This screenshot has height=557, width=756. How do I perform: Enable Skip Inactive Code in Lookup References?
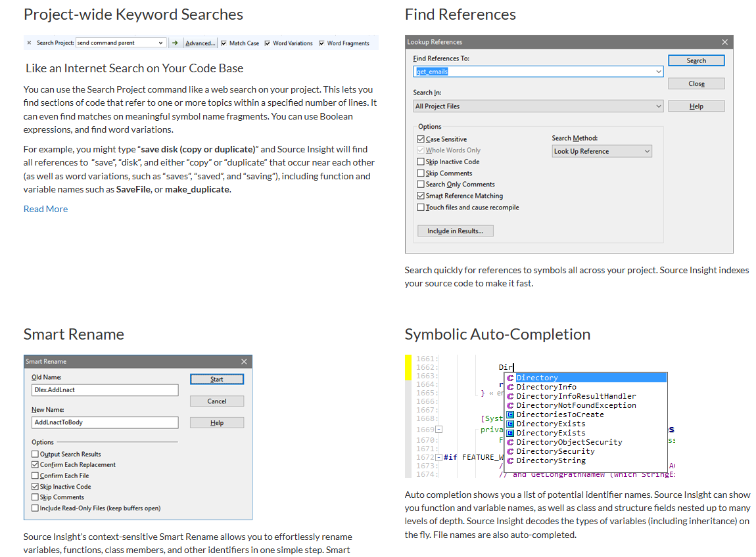point(421,162)
